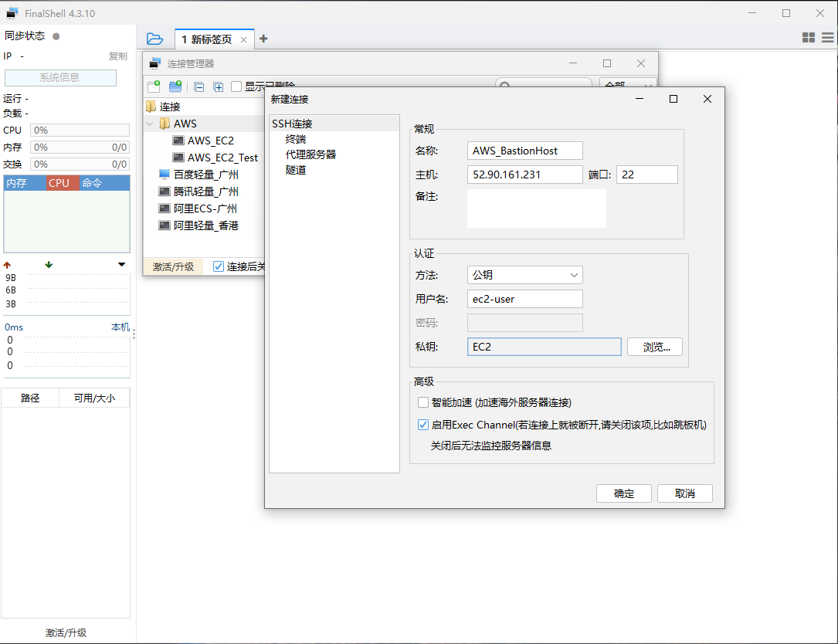Click the green download arrow icon
Screen dimensions: 838x644
(49, 265)
